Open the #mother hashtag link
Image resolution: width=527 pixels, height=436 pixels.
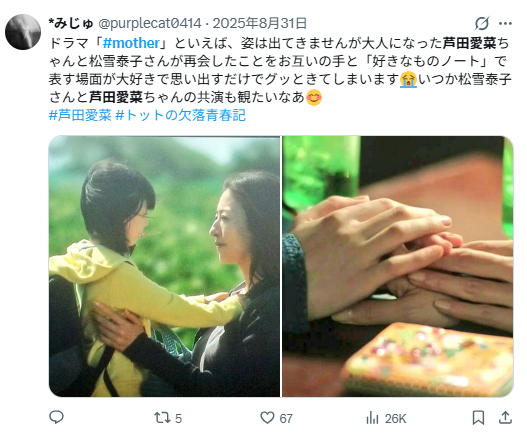click(x=131, y=43)
